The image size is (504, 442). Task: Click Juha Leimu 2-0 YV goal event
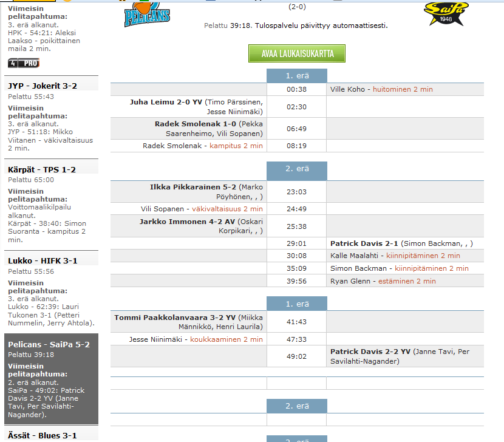click(166, 102)
